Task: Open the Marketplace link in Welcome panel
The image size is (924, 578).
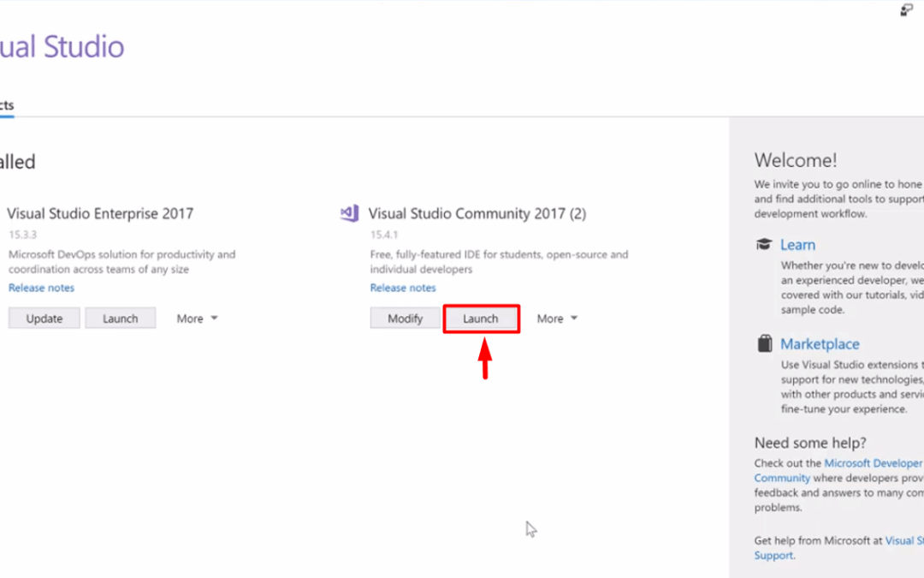Action: tap(820, 344)
